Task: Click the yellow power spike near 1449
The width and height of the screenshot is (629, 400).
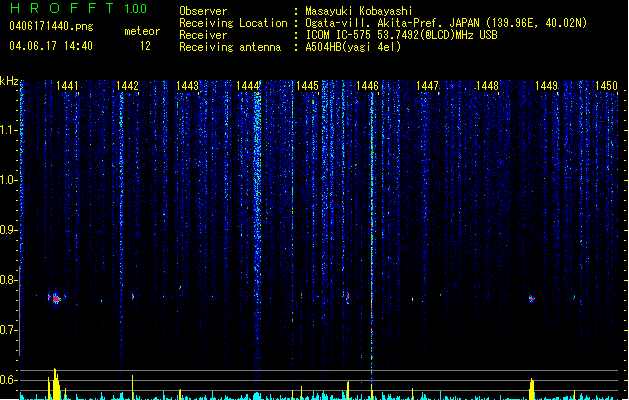Action: pos(532,389)
